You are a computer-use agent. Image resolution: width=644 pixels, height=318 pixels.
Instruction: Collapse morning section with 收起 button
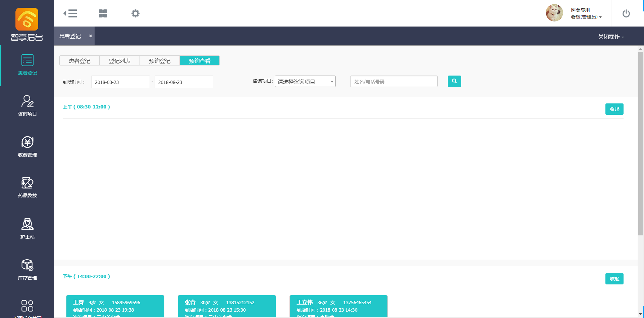[614, 109]
